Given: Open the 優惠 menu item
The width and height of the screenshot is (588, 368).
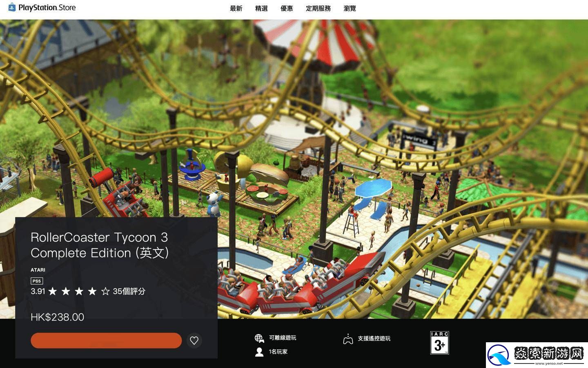Looking at the screenshot, I should pyautogui.click(x=287, y=8).
